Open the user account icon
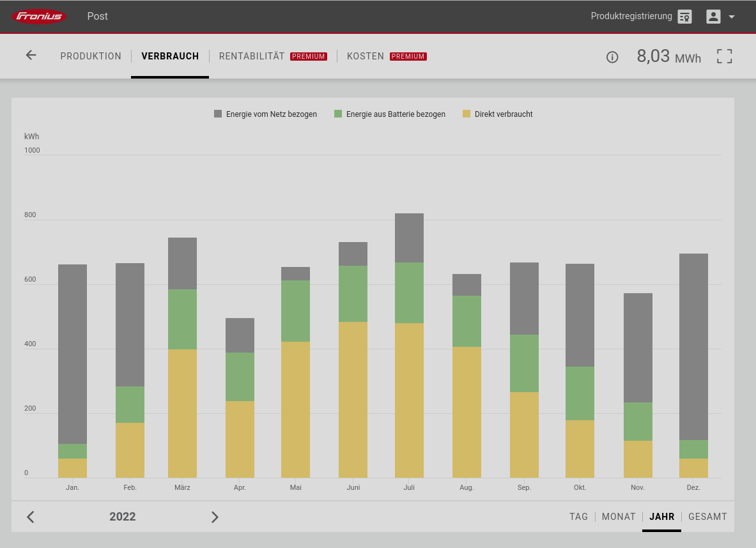 [x=713, y=17]
